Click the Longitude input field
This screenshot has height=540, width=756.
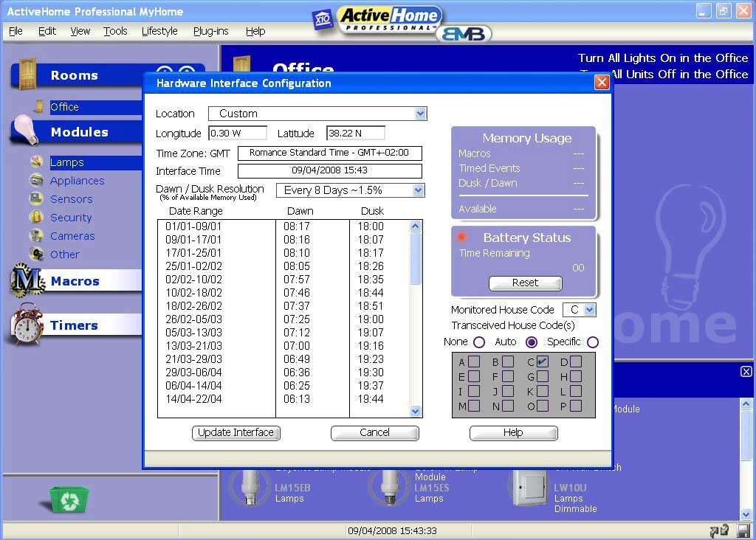tap(237, 134)
